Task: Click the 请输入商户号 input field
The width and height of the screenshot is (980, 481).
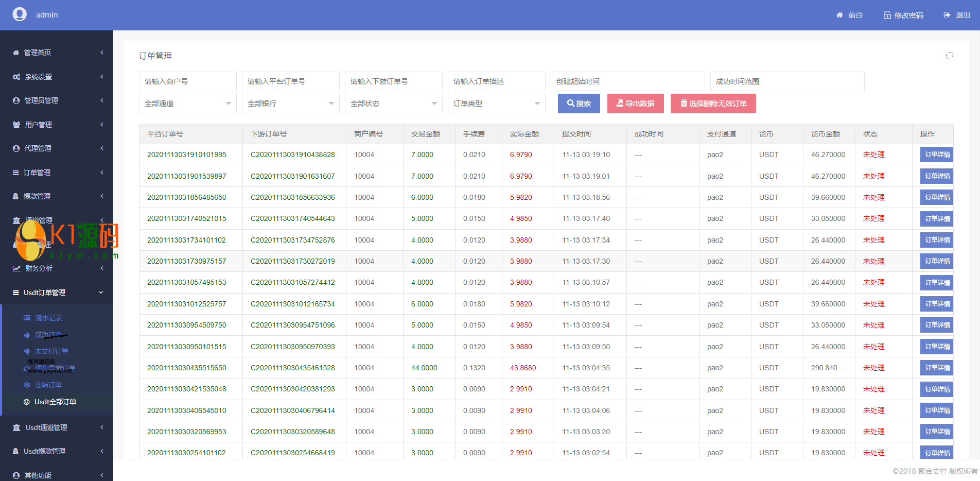Action: pos(187,81)
